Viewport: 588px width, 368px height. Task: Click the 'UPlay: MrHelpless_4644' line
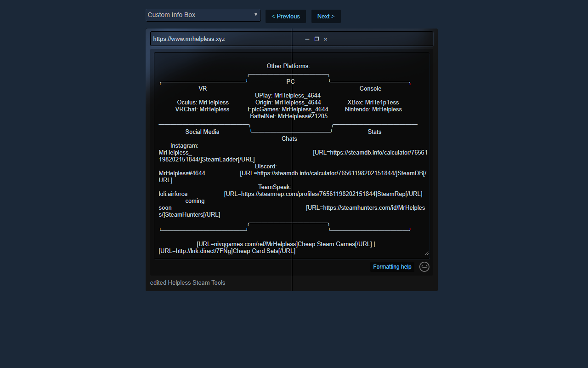pos(288,96)
